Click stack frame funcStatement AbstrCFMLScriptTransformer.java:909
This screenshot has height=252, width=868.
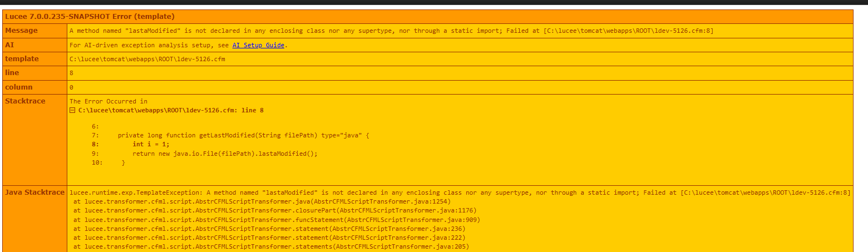[x=277, y=220]
